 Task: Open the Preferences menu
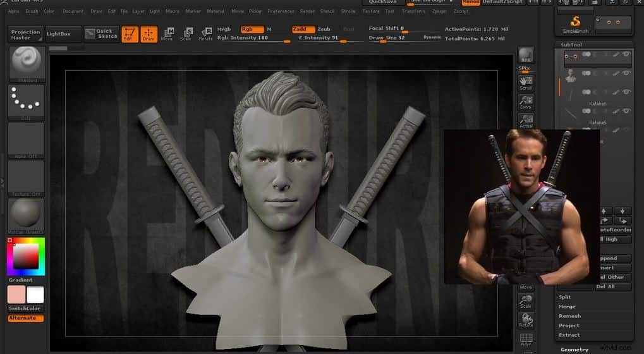(x=281, y=11)
